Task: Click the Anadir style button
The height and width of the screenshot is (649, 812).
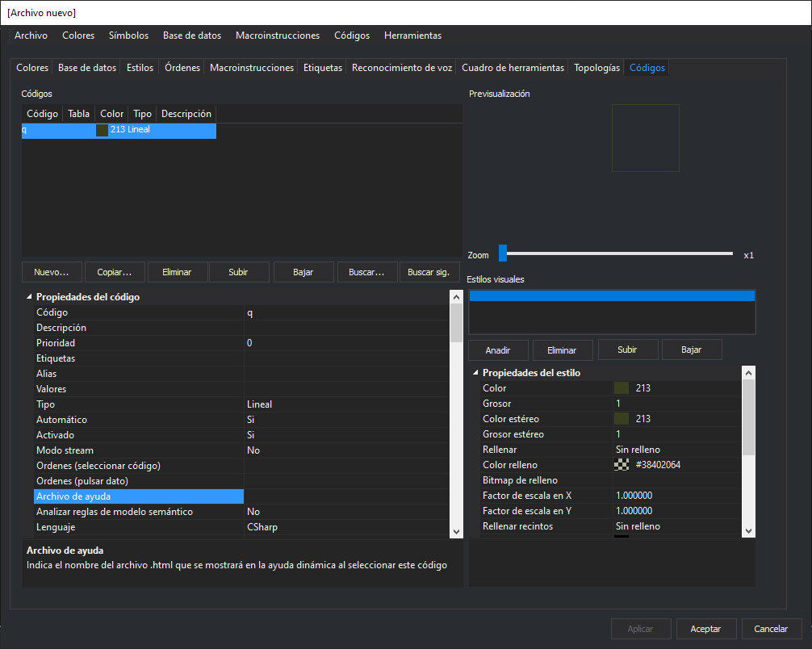Action: (x=498, y=350)
